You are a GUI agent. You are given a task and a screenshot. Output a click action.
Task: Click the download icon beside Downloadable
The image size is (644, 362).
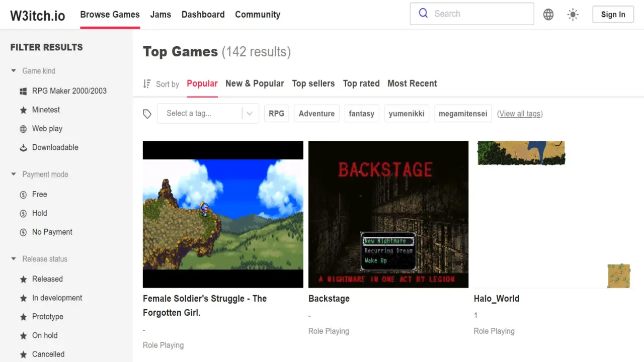pyautogui.click(x=23, y=148)
